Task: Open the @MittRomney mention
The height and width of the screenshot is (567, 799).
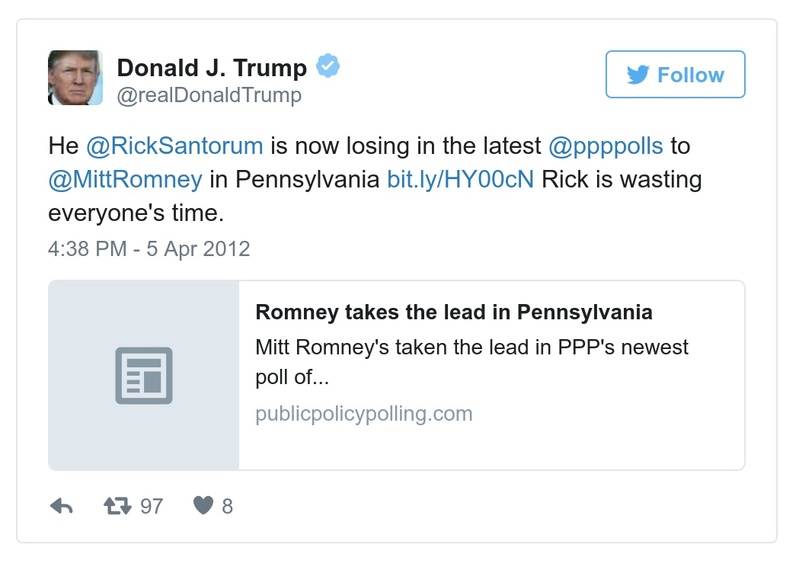Action: click(125, 180)
